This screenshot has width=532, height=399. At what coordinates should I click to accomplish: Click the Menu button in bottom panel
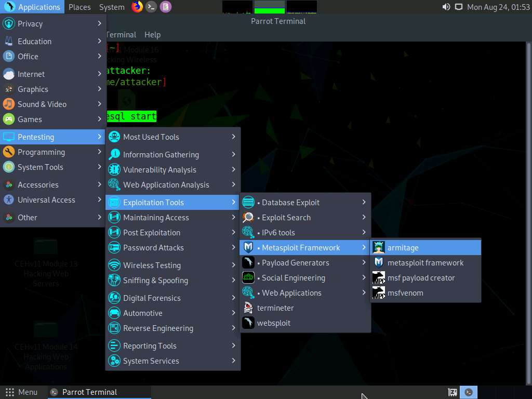[x=21, y=392]
